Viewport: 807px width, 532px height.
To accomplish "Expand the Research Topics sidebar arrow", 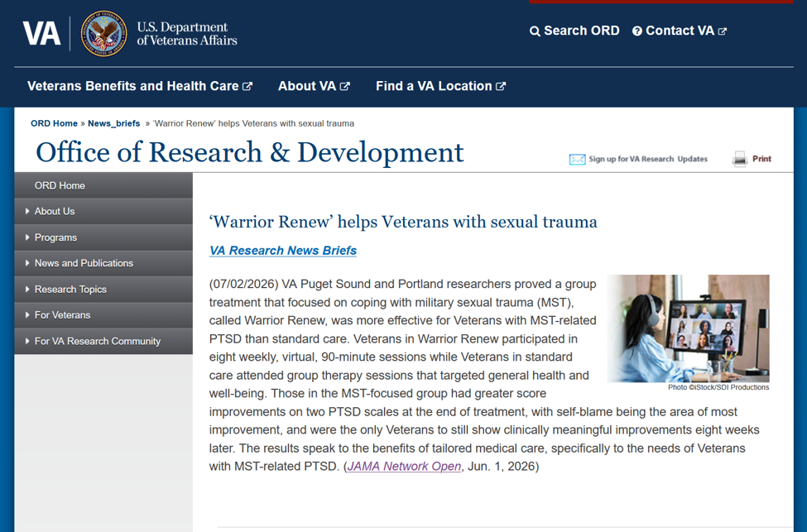I will pos(27,289).
